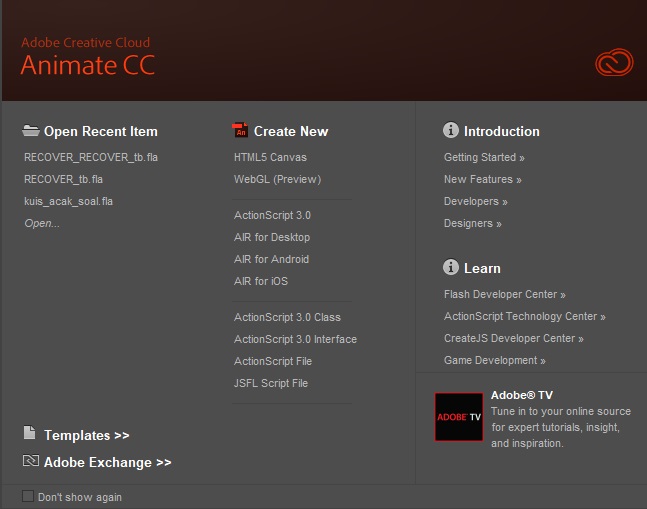Create a new AIR for Android document
Viewport: 647px width, 509px height.
pos(272,259)
